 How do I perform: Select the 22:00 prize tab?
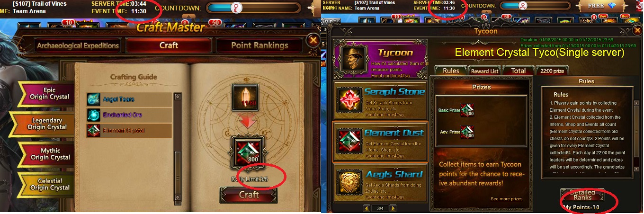tap(552, 71)
